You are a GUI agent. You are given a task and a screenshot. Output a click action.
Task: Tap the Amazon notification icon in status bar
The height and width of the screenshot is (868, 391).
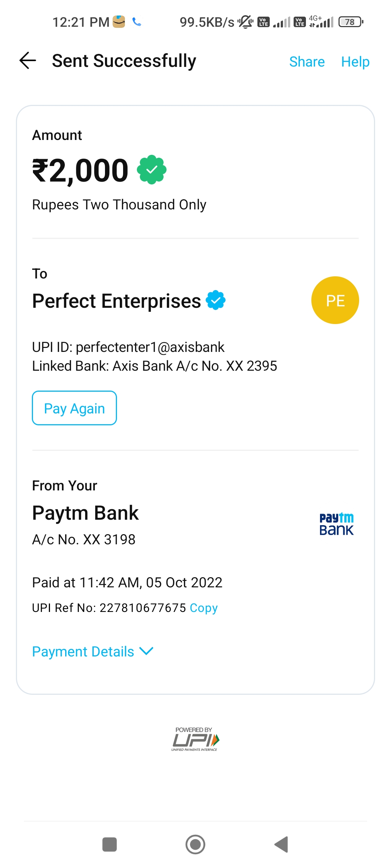119,22
